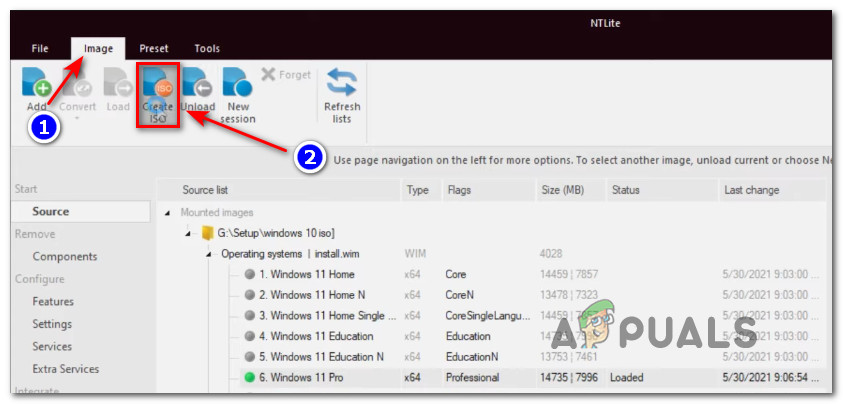This screenshot has height=404, width=843.
Task: Click the Forget button
Action: tap(286, 75)
